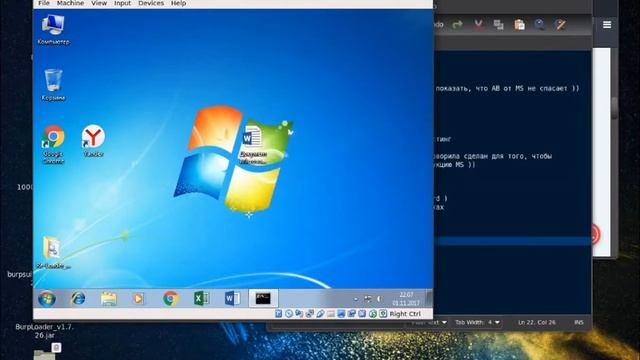Click the Redo arrow in editor toolbar

pos(458,25)
